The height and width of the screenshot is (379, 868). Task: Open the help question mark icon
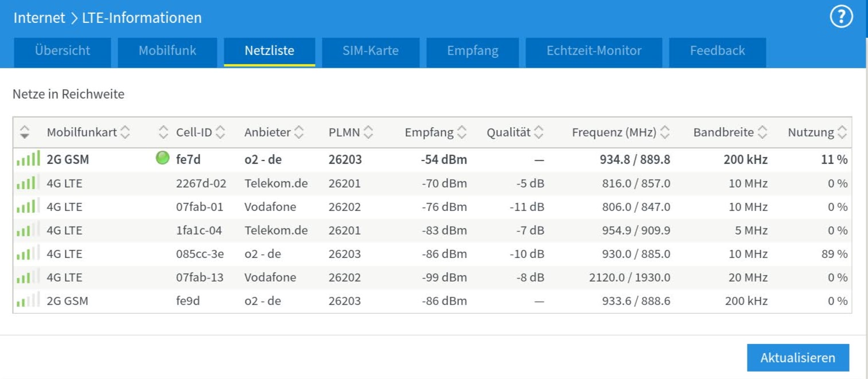[x=841, y=18]
